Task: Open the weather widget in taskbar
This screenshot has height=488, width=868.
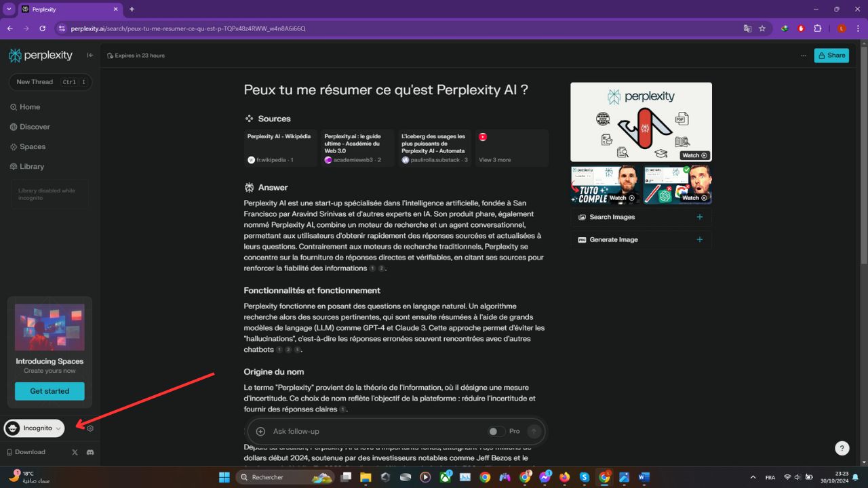Action: [x=30, y=477]
